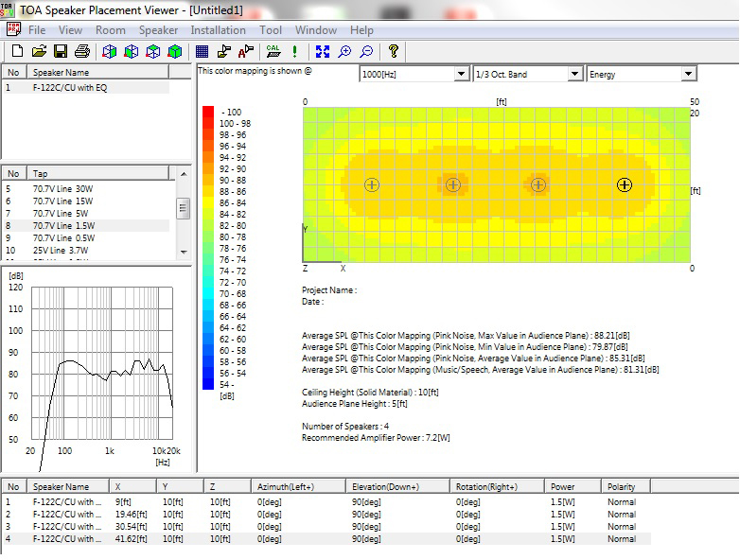Select the solid green cube view icon
Screen dimensions: 740x560
175,51
